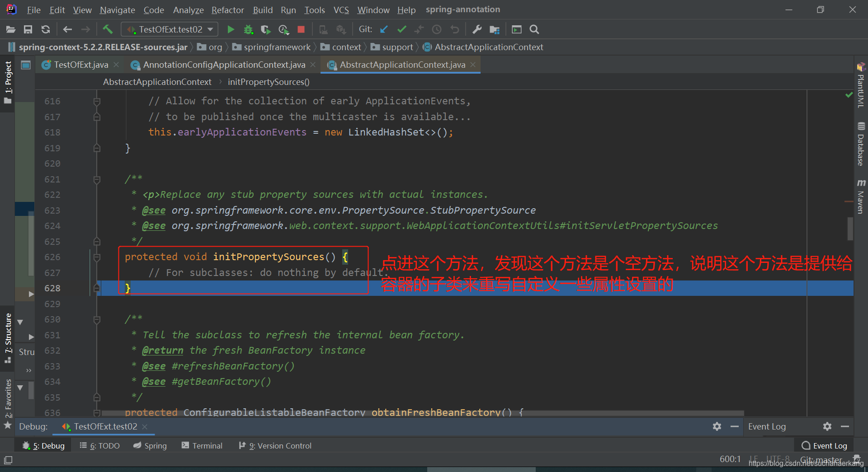Click the terminal-style run anything icon

(517, 29)
